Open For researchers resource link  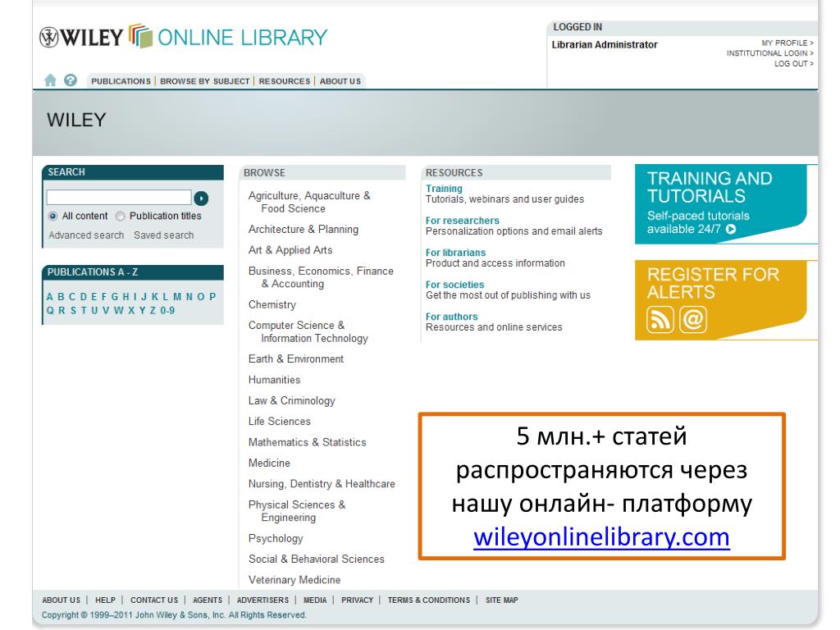point(463,221)
